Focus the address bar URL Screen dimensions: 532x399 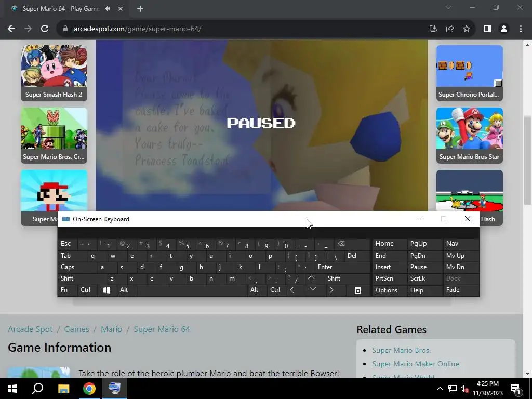137,29
